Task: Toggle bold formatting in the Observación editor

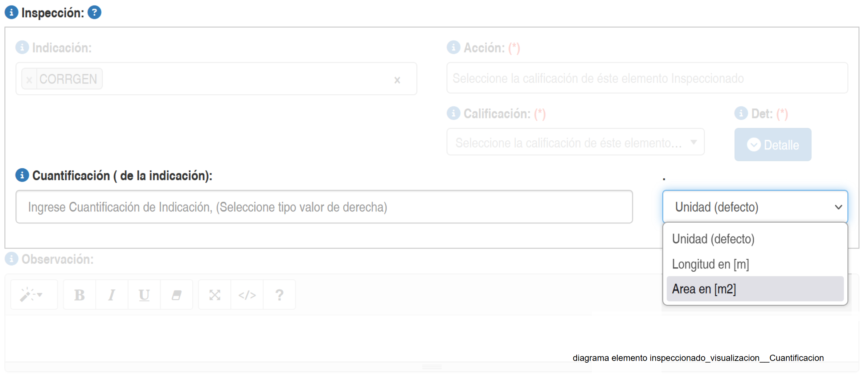Action: pyautogui.click(x=79, y=295)
